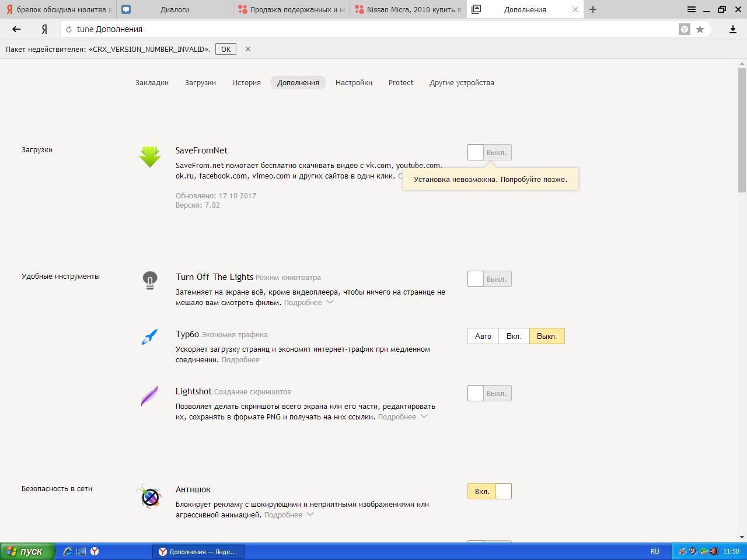Dismiss the invalid package notification with X
Viewport: 747px width, 560px height.
point(248,49)
